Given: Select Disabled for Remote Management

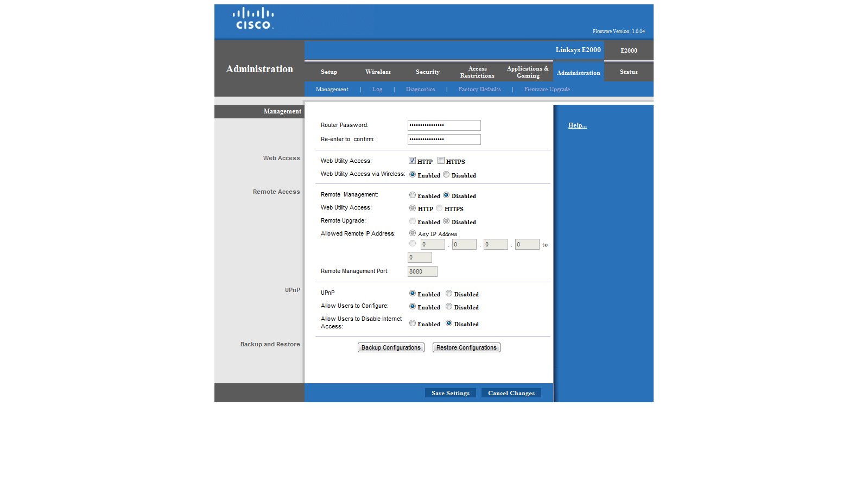Looking at the screenshot, I should (446, 195).
